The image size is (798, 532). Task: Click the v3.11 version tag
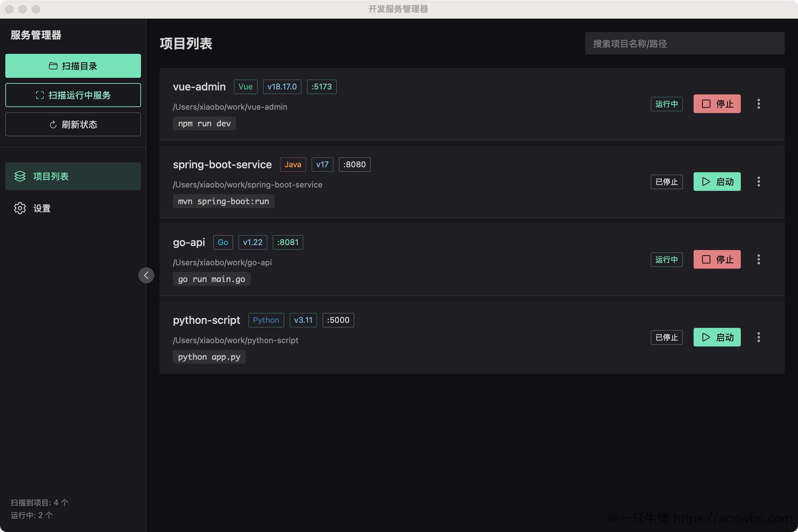303,320
